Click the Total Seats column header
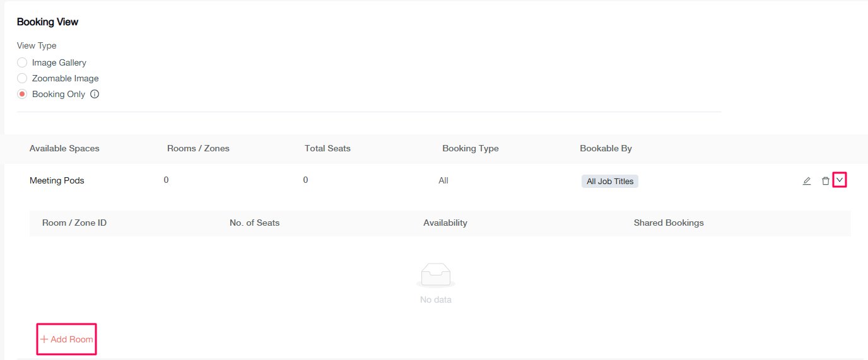This screenshot has width=868, height=360. (x=327, y=149)
